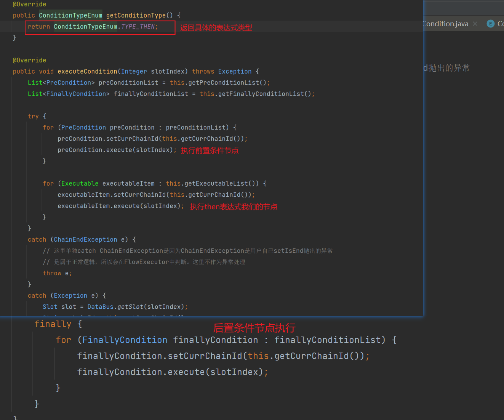Click ChainEndException in the catch clause
Viewport: 504px width, 420px height.
pos(86,239)
